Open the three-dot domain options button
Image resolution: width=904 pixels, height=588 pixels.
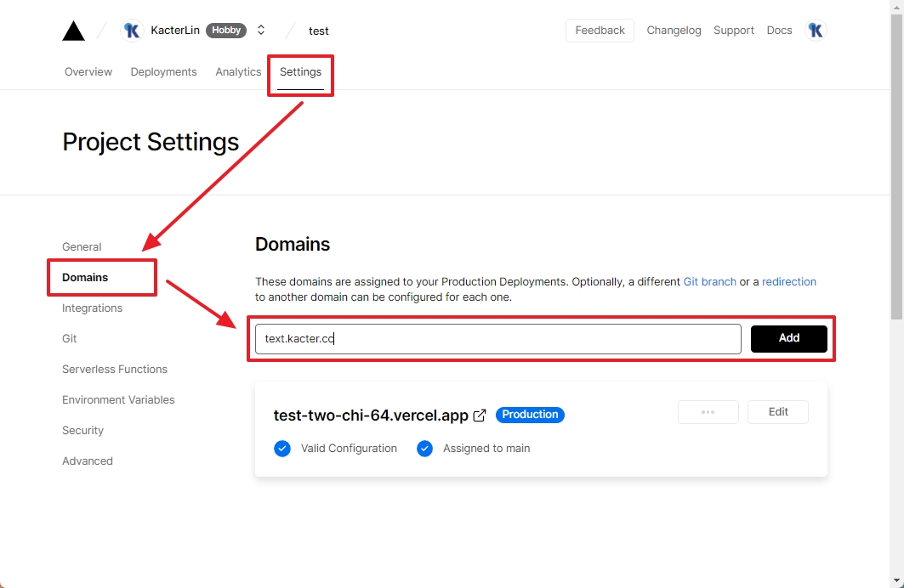tap(708, 412)
